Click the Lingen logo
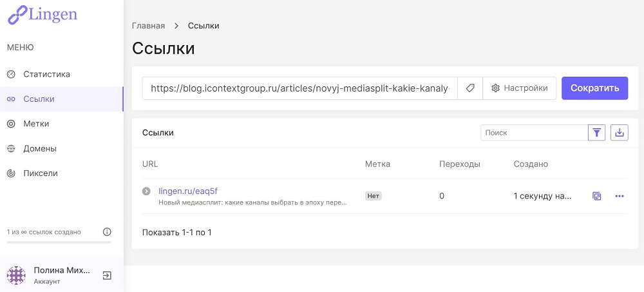This screenshot has width=644, height=292. click(x=43, y=15)
